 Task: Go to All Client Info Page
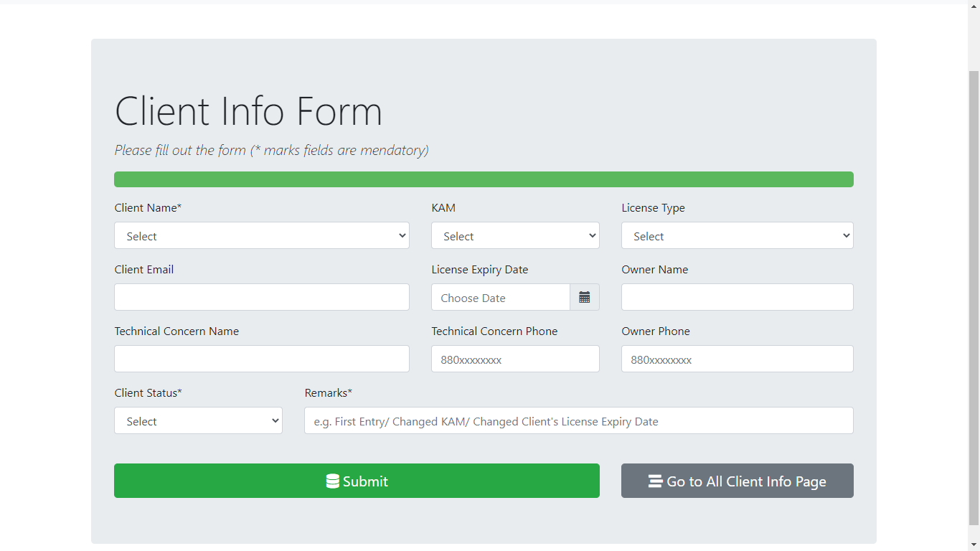pyautogui.click(x=738, y=481)
